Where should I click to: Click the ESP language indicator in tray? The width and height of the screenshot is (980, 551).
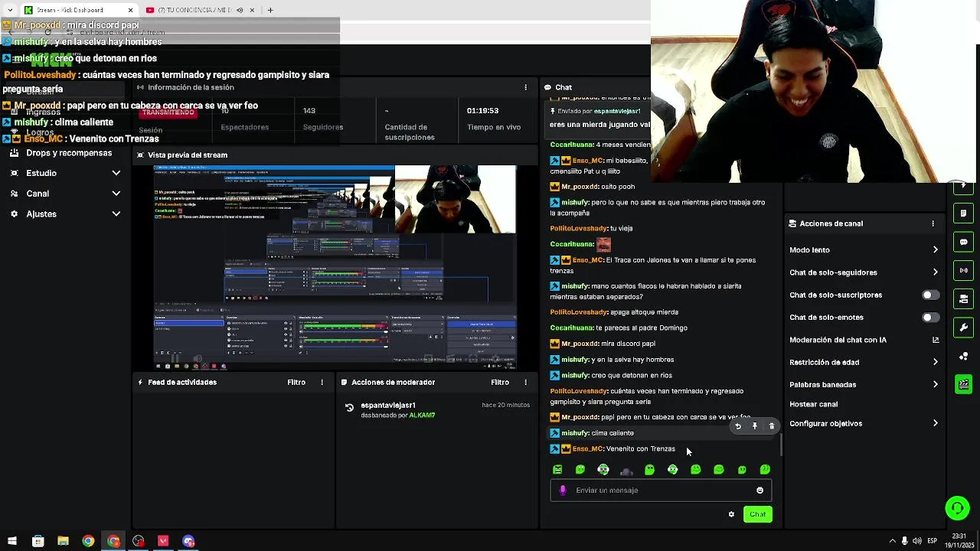pyautogui.click(x=932, y=541)
